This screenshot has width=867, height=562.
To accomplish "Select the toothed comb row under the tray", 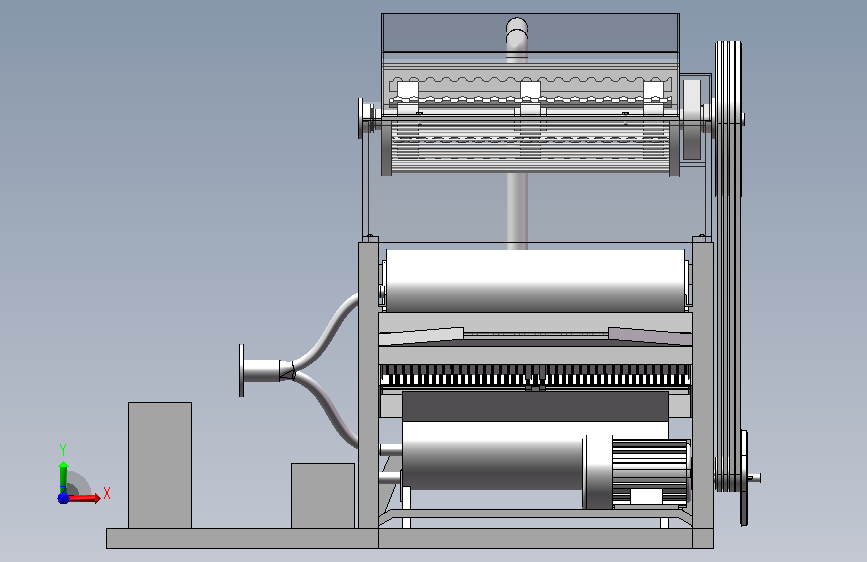I will (535, 375).
